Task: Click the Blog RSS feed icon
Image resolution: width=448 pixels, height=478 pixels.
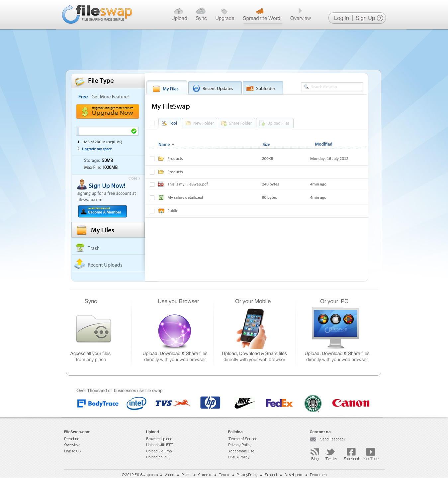Action: (314, 452)
